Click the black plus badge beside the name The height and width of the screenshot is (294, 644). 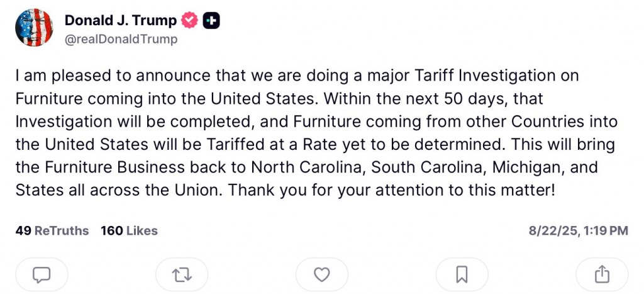coord(211,20)
